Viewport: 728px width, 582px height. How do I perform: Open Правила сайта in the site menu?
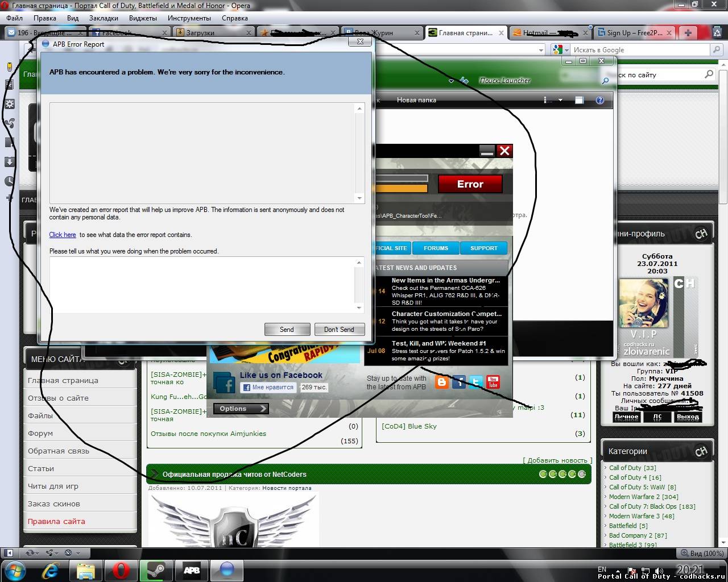point(56,521)
